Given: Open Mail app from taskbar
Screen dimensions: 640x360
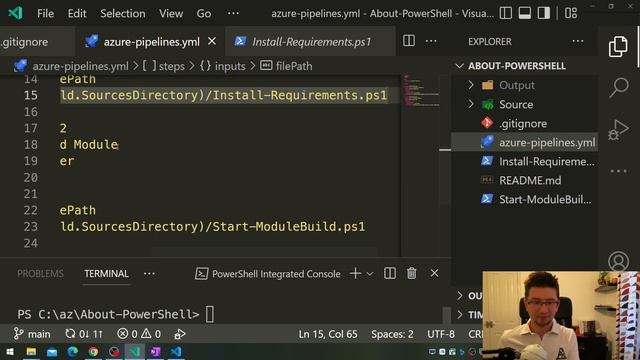Looking at the screenshot, I should pyautogui.click(x=52, y=351).
